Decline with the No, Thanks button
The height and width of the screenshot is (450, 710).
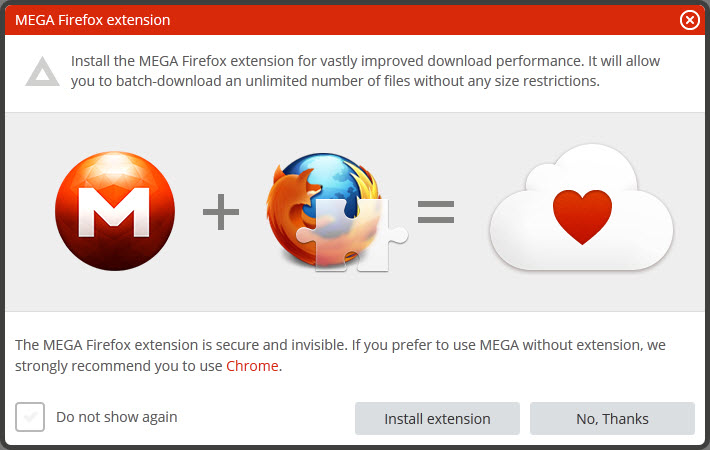point(612,419)
